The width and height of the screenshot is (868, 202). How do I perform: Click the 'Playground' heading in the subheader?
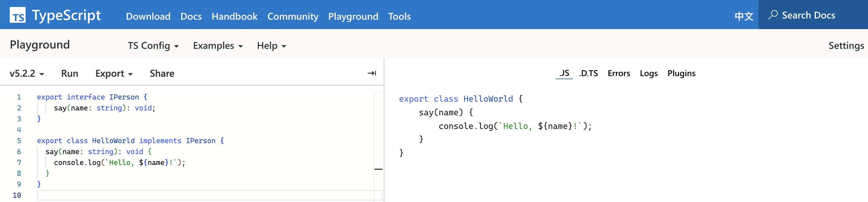[40, 45]
